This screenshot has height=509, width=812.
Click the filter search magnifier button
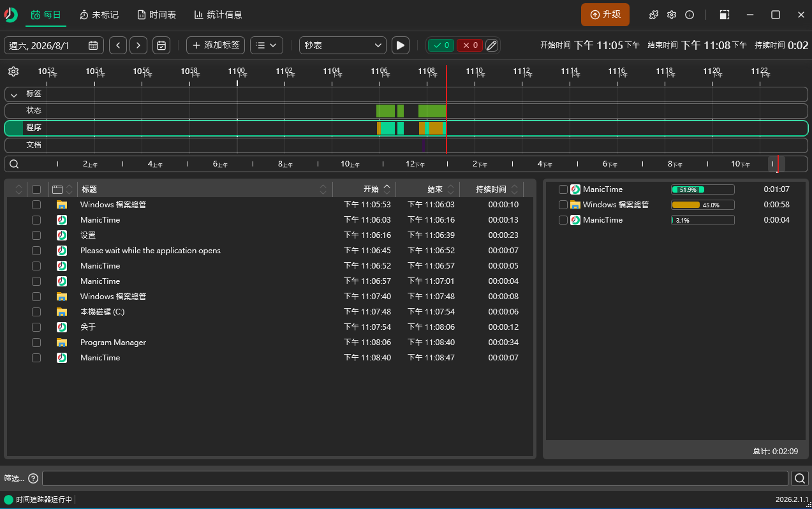pos(800,478)
